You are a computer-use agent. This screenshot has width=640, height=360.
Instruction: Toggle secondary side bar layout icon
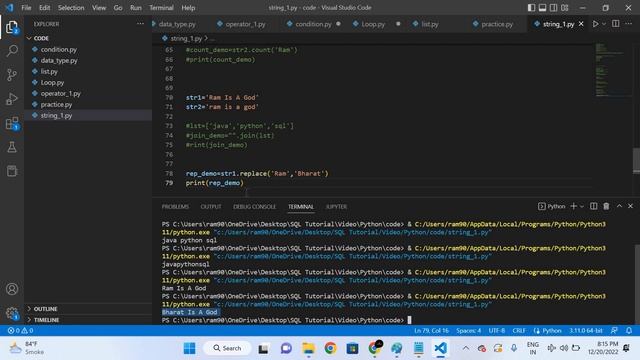553,8
